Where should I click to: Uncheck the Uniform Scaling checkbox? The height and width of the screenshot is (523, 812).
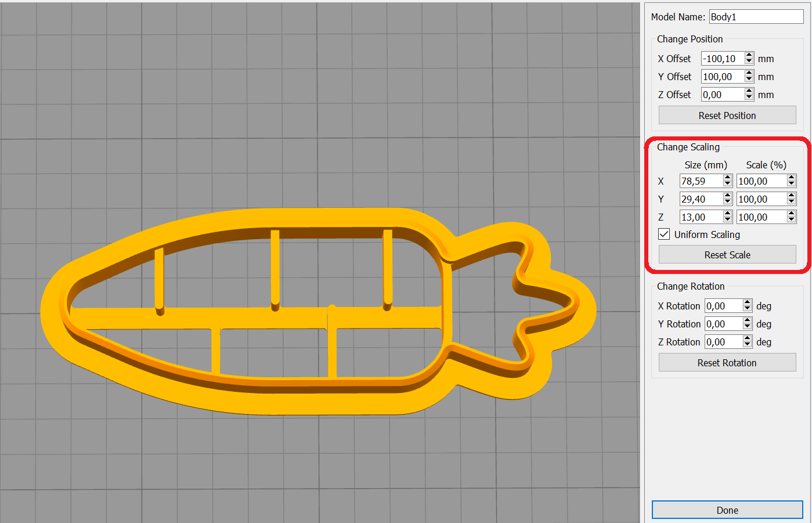tap(664, 235)
